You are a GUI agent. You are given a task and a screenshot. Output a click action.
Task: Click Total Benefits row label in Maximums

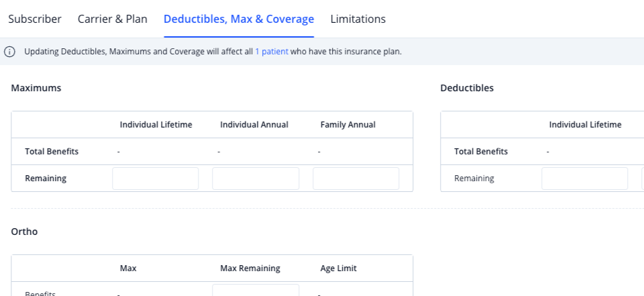52,151
